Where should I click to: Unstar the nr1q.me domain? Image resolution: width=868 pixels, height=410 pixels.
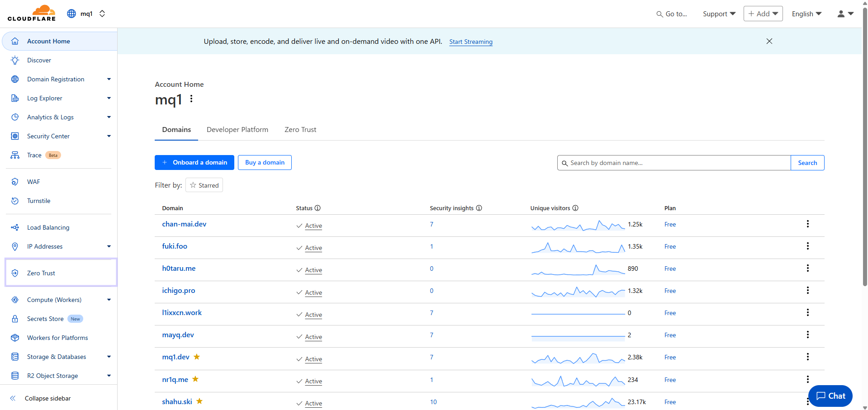pyautogui.click(x=195, y=379)
